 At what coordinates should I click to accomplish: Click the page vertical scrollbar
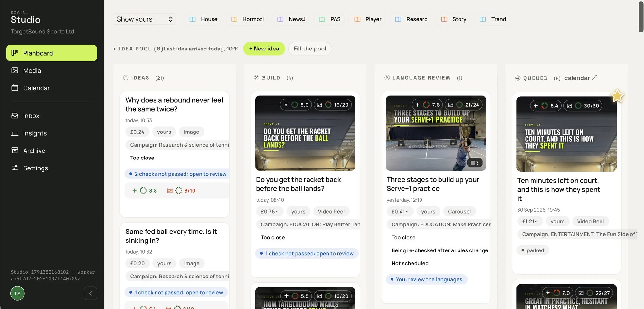coord(641,17)
